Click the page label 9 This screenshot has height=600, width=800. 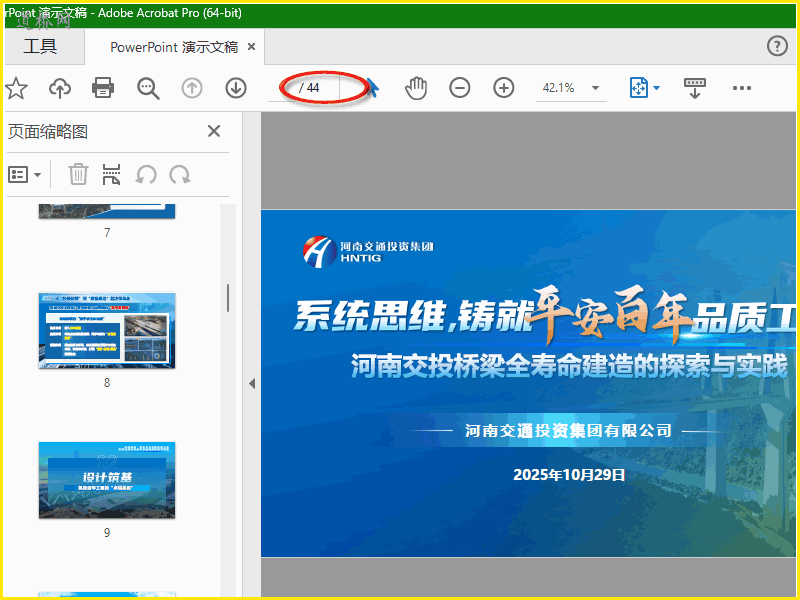pyautogui.click(x=107, y=533)
